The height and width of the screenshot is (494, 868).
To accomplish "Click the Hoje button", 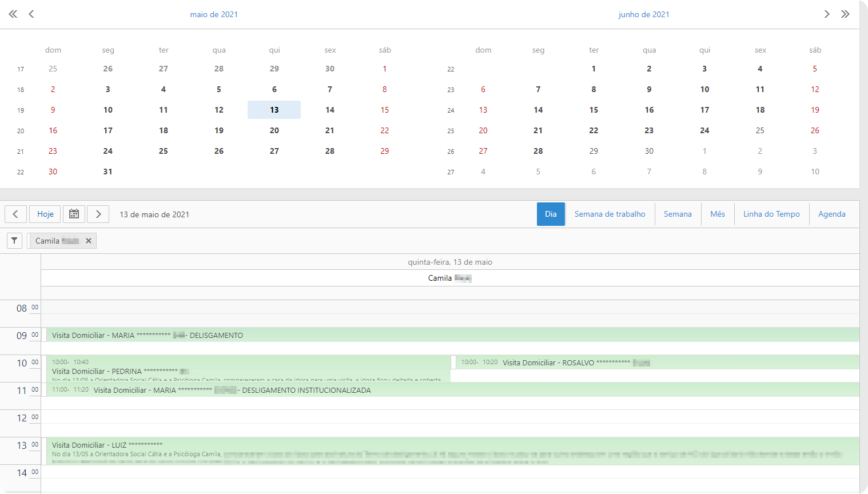I will coord(45,214).
